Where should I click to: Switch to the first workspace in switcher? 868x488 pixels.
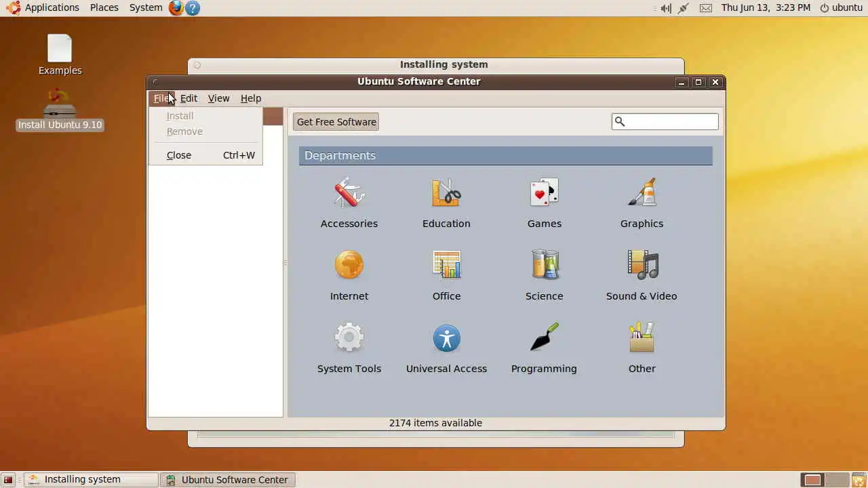[x=812, y=480]
